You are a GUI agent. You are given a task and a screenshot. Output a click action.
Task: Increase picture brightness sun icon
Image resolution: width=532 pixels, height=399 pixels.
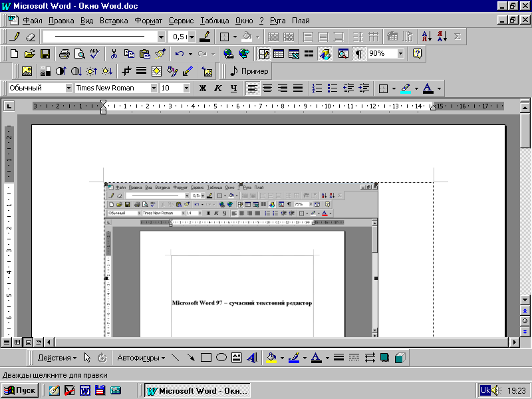92,71
